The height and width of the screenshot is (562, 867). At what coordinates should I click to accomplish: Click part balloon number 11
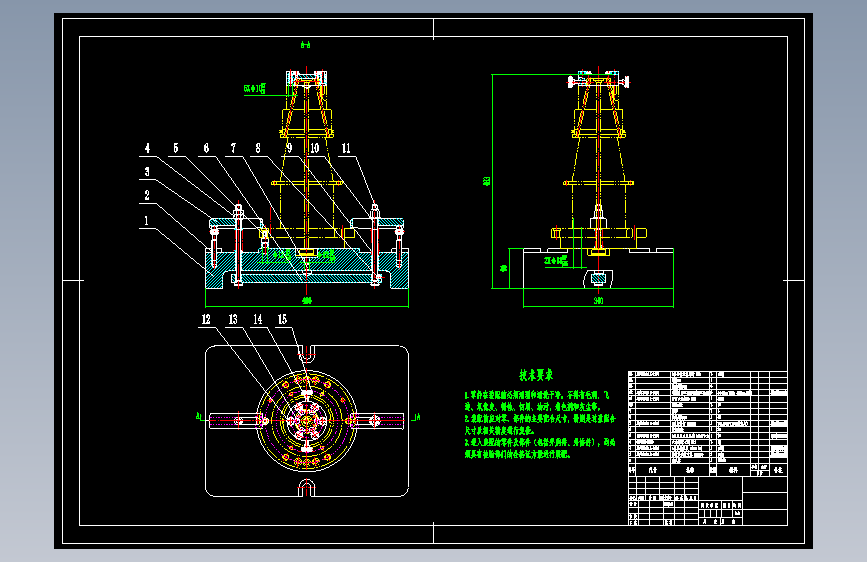(x=346, y=148)
